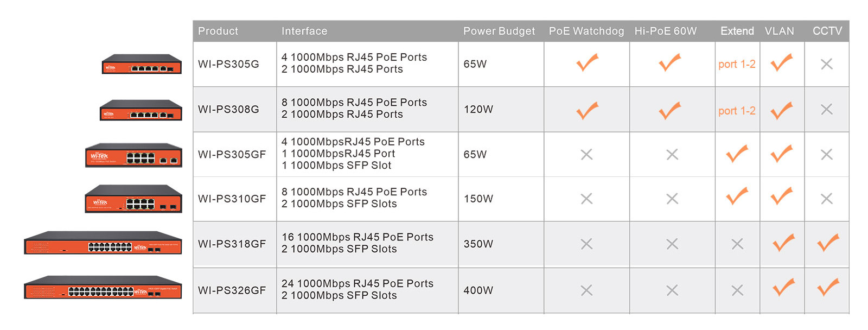The height and width of the screenshot is (330, 868).
Task: Click the WI-PS318GF CCTV checkmark
Action: point(828,243)
